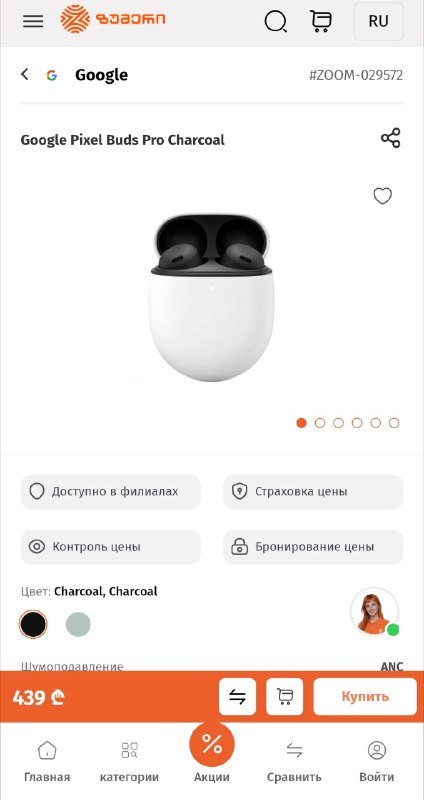Switch language with the RU selector
This screenshot has width=424, height=800.
coord(379,21)
